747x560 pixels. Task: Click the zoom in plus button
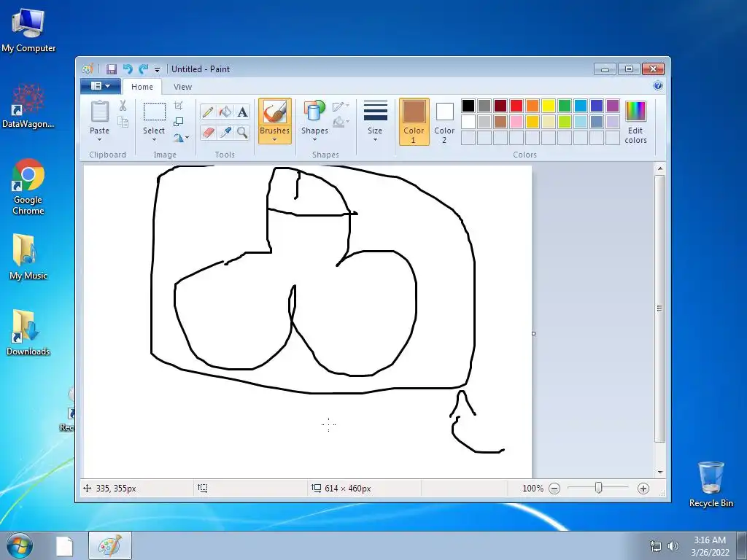pyautogui.click(x=643, y=489)
